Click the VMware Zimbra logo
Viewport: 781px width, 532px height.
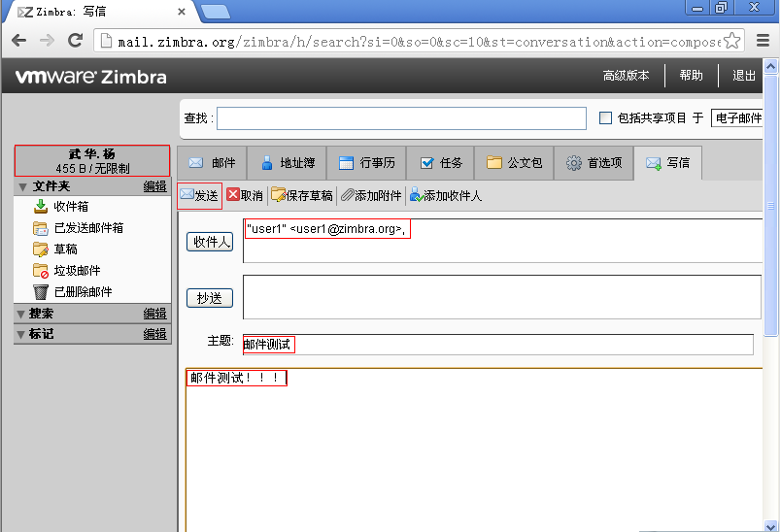pyautogui.click(x=91, y=77)
